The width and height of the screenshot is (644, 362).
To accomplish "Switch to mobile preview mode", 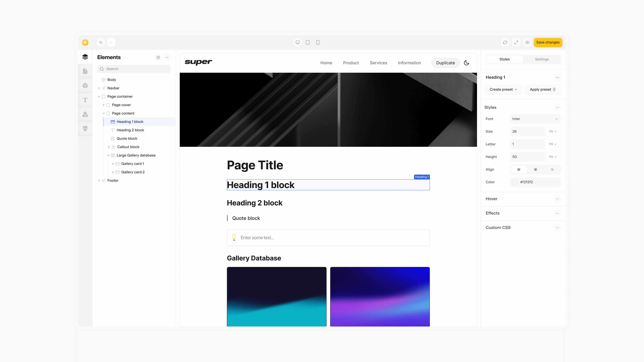I will click(x=318, y=42).
